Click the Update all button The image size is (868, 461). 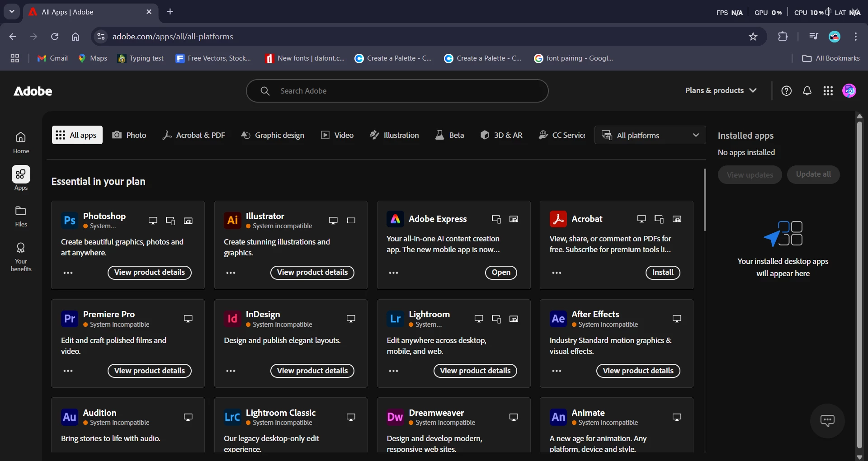coord(813,174)
